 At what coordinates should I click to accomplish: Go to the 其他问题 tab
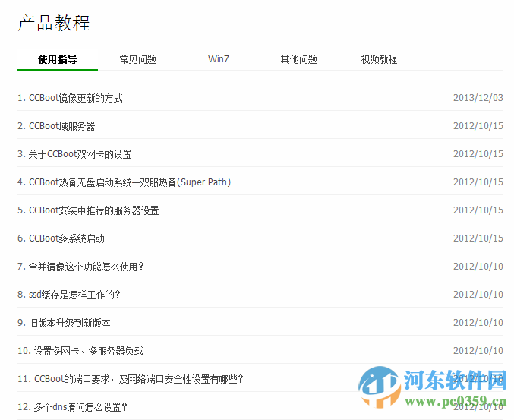(298, 59)
